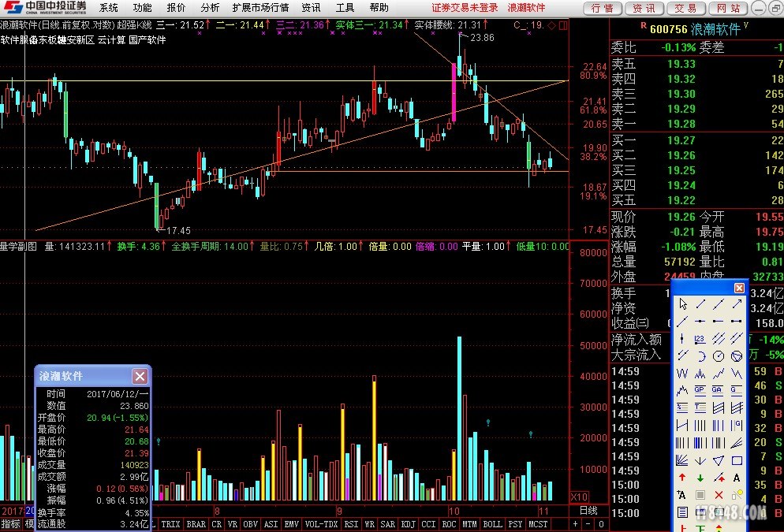Open the 工具 menu
Screen dimensions: 784x532
coord(345,8)
